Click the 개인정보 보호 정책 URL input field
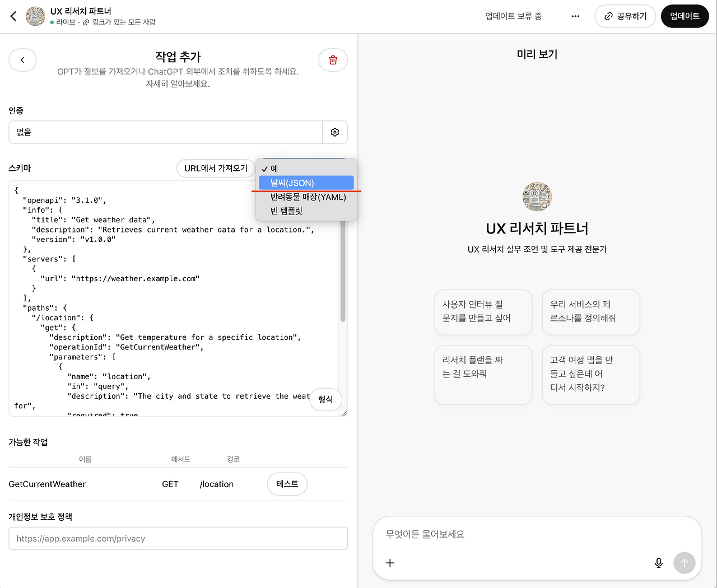 pos(178,538)
